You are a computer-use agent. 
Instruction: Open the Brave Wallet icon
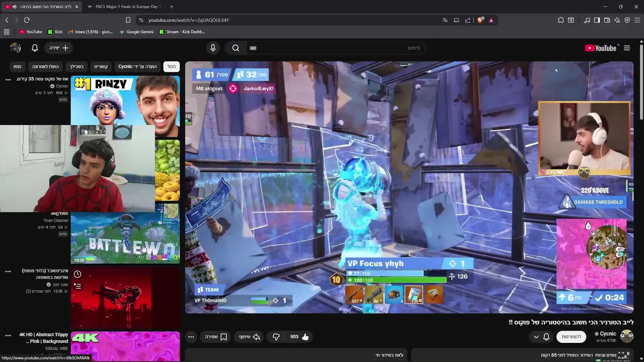click(x=607, y=20)
